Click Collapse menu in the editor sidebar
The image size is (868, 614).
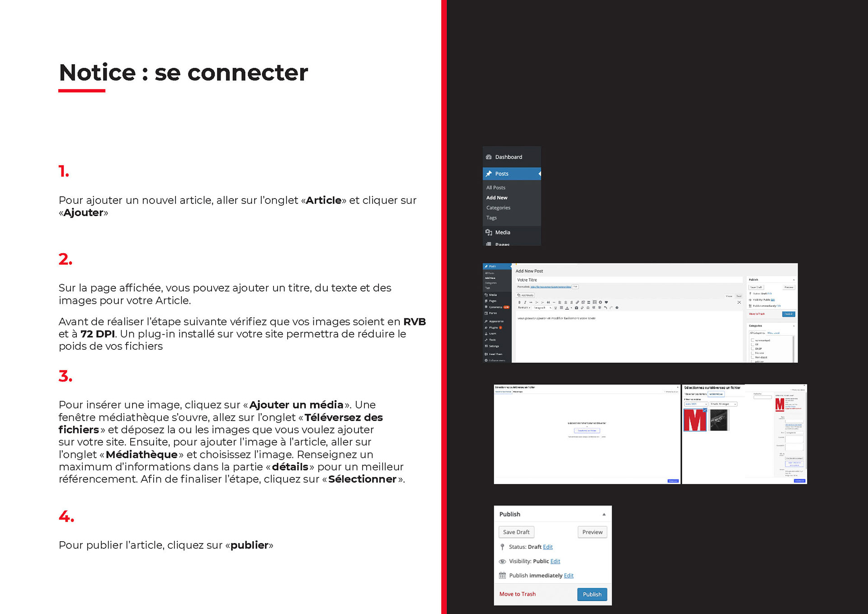(495, 360)
